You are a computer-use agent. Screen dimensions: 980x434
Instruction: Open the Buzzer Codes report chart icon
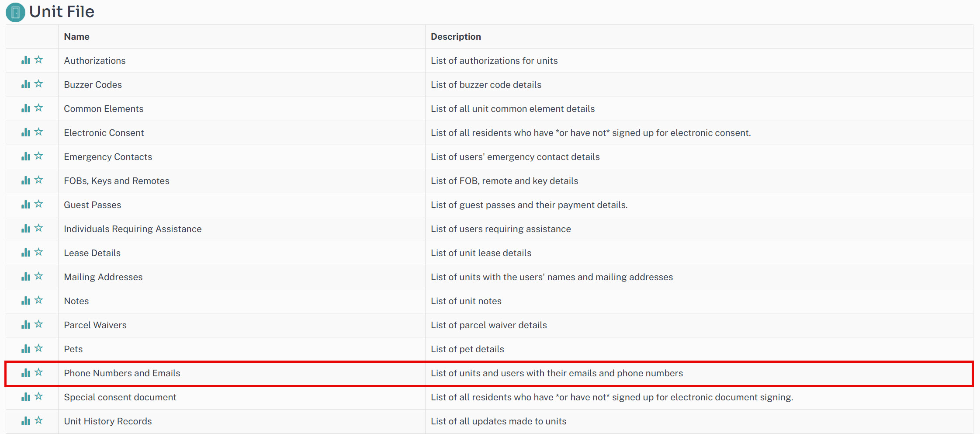pos(26,84)
